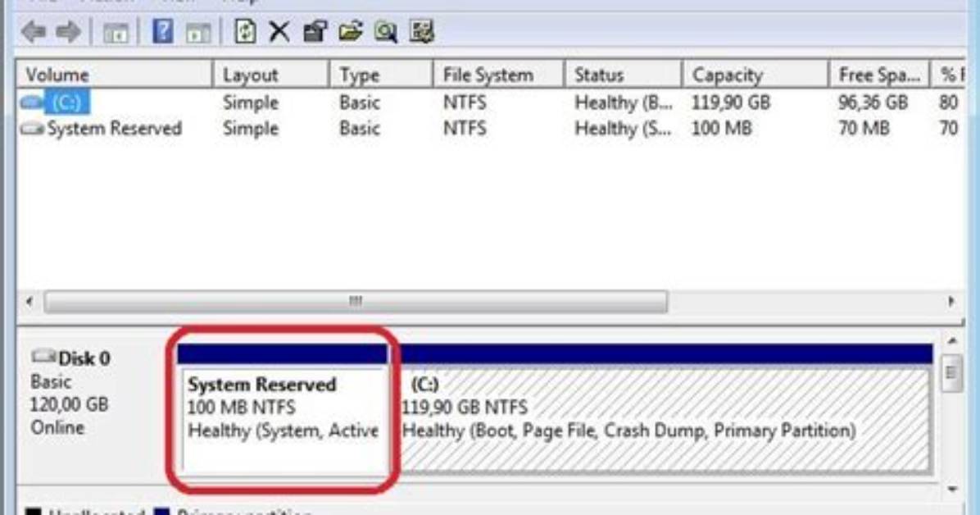Image resolution: width=980 pixels, height=515 pixels.
Task: Toggle the console tree pane icon
Action: pyautogui.click(x=116, y=33)
